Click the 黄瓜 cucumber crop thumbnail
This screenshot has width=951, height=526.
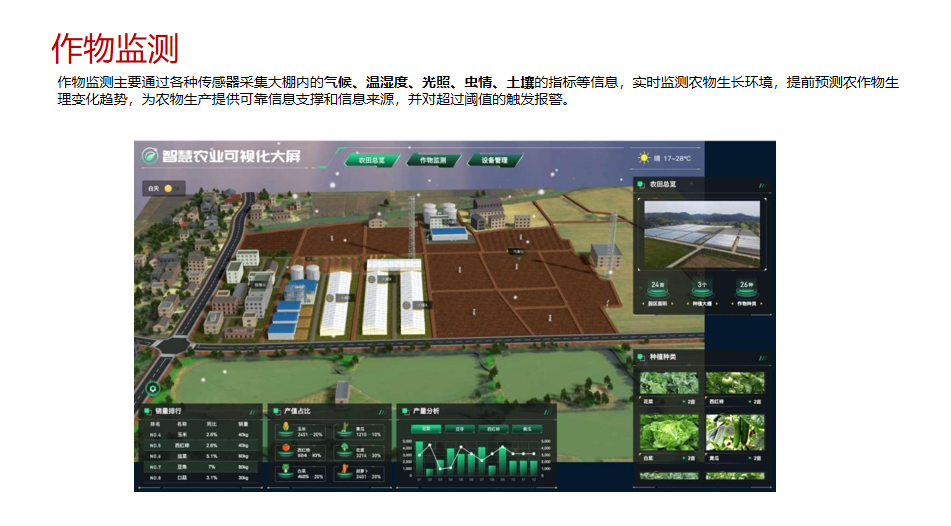(734, 431)
